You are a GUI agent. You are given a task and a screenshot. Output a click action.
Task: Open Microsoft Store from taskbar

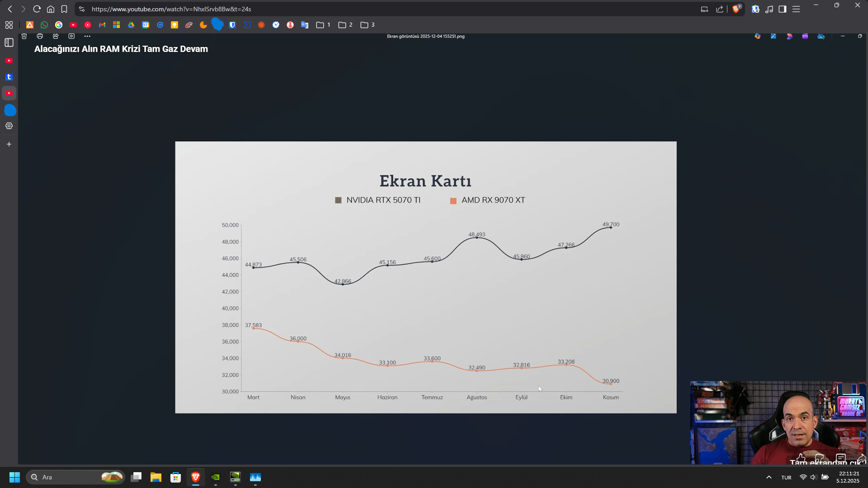176,477
